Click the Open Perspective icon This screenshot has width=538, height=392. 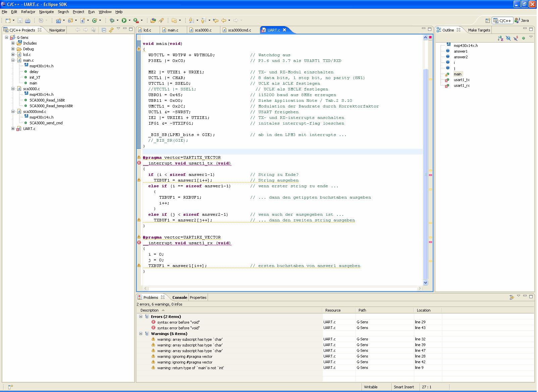(x=488, y=20)
